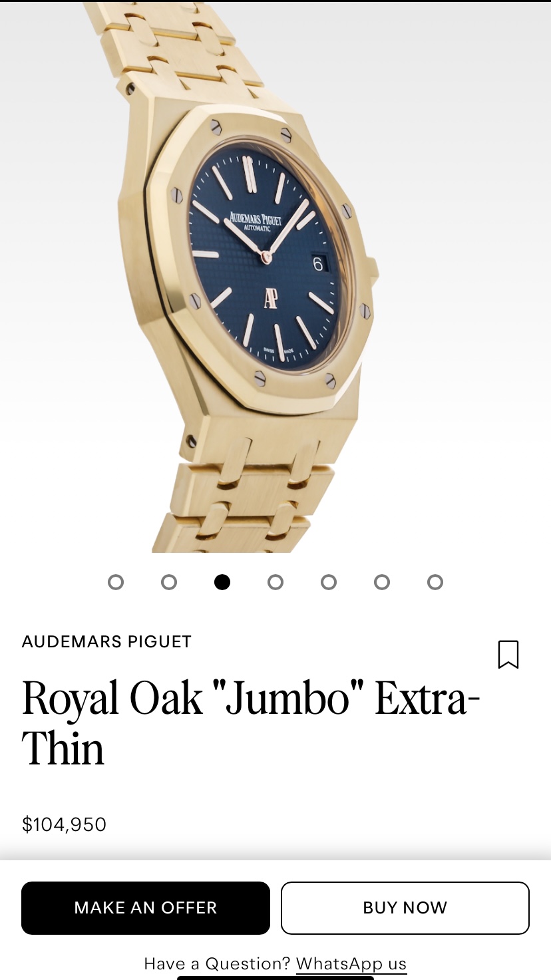551x980 pixels.
Task: Save the watch with the bookmark icon
Action: coord(508,655)
